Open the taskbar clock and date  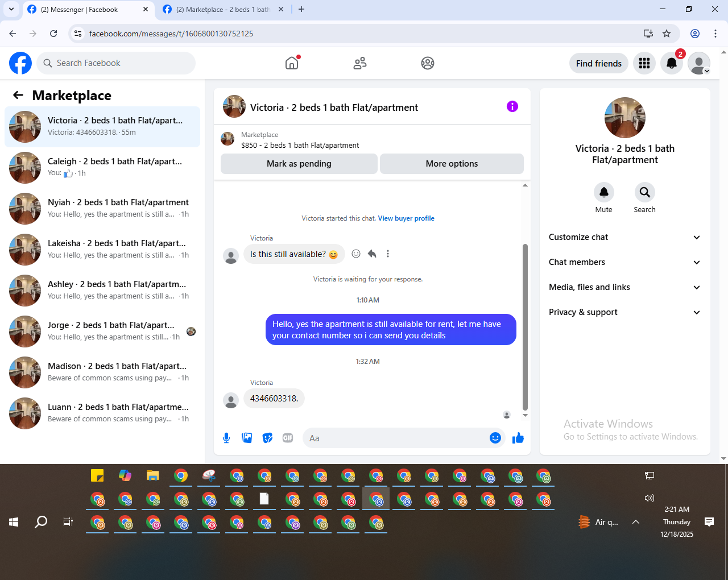(x=677, y=522)
